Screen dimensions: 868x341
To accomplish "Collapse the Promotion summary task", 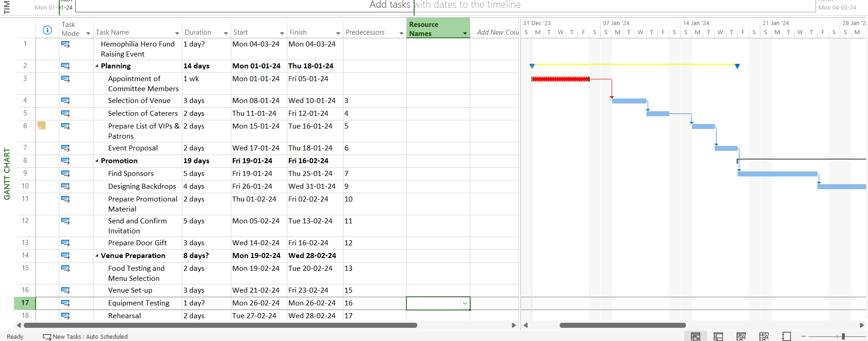I will pyautogui.click(x=97, y=161).
